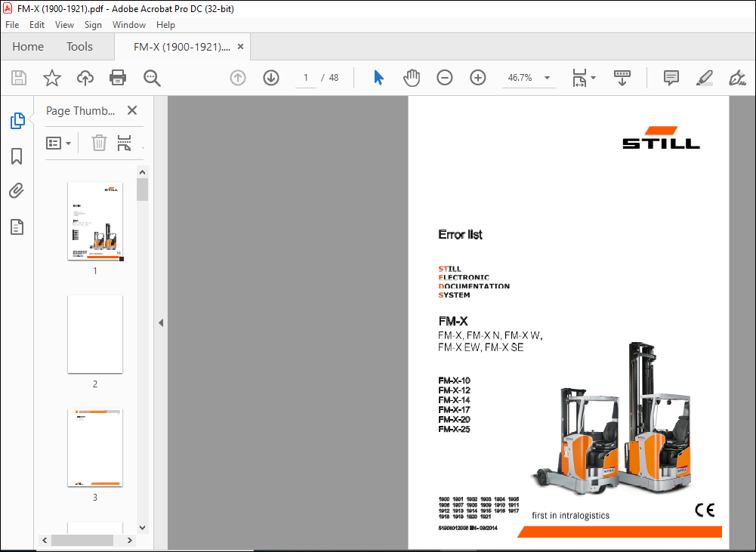Viewport: 756px width, 552px height.
Task: Select the Highlight text pen
Action: point(705,78)
